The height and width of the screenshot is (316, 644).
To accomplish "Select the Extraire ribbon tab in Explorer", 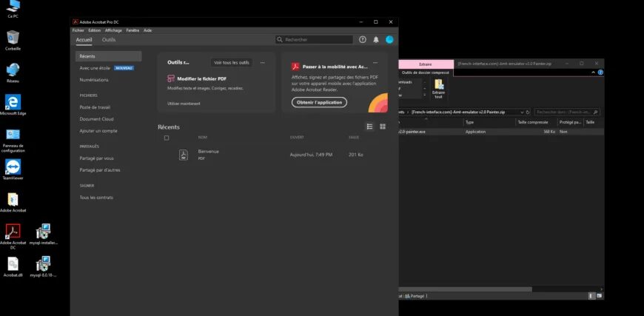I will pos(426,64).
